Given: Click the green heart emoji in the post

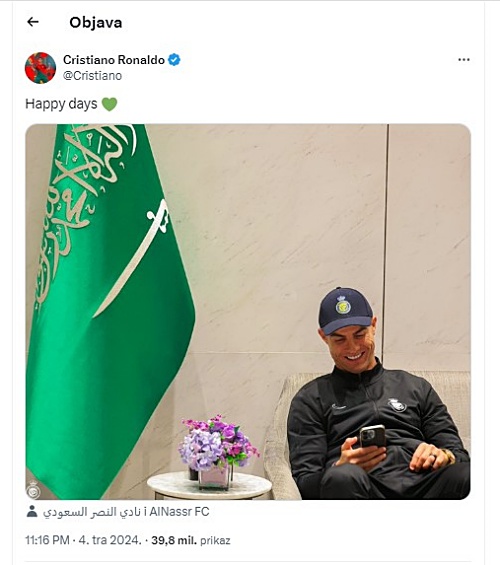Looking at the screenshot, I should coord(110,104).
